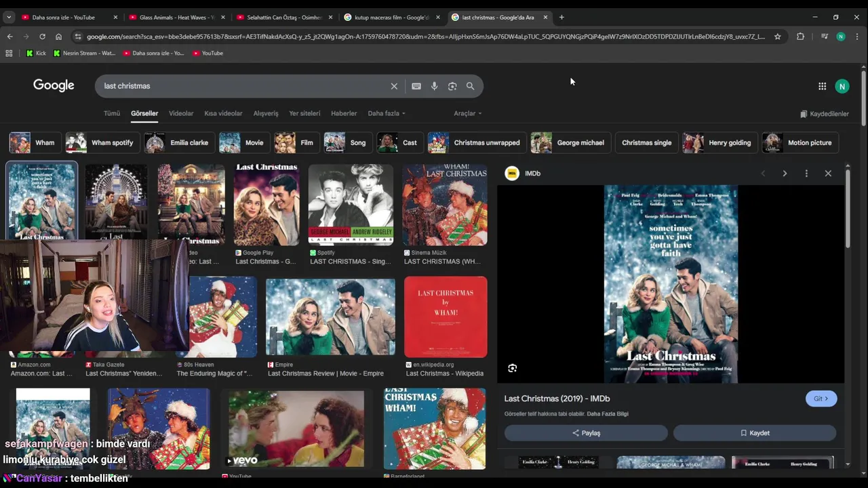Screen dimensions: 868x488
Task: Select the Alışveriş search tab
Action: [266, 113]
